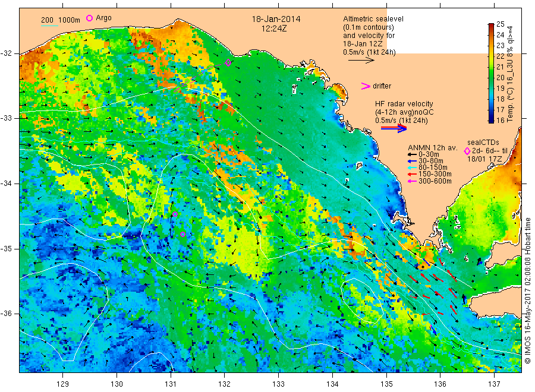Screen dimensions: 535x392
Task: Click the 136 longitude axis label
Action: [440, 384]
